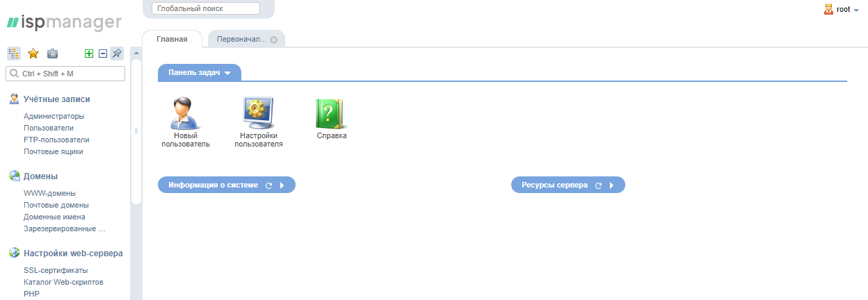Toggle the pin sidebar icon
868x300 pixels.
coord(117,53)
